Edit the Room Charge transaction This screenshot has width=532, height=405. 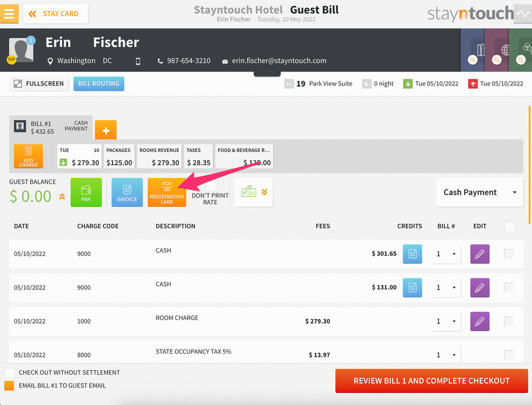click(x=480, y=321)
